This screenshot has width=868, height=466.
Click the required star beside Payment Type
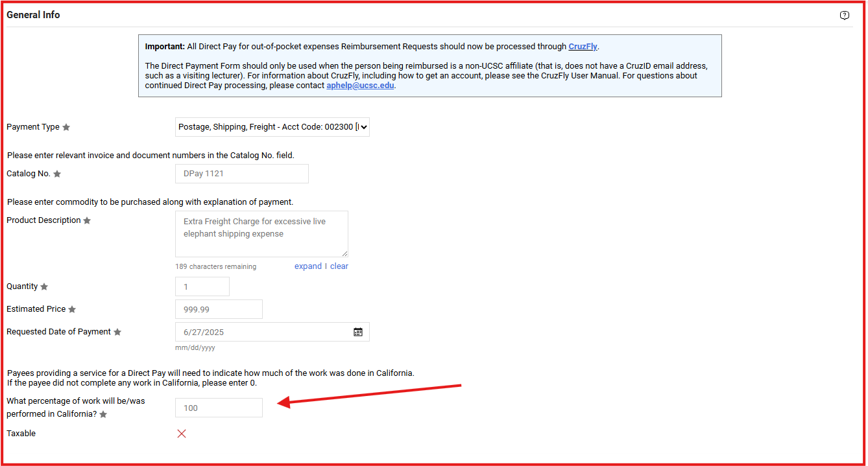[66, 128]
